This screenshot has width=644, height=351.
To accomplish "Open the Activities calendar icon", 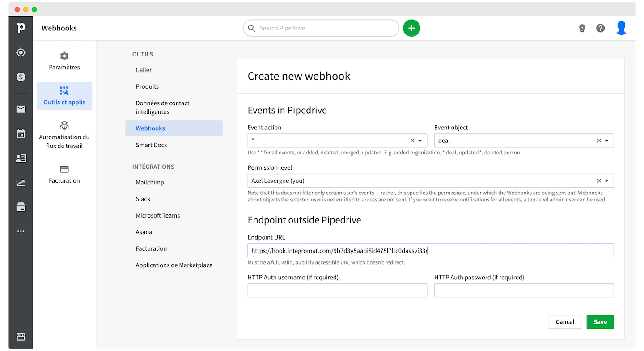I will 21,133.
